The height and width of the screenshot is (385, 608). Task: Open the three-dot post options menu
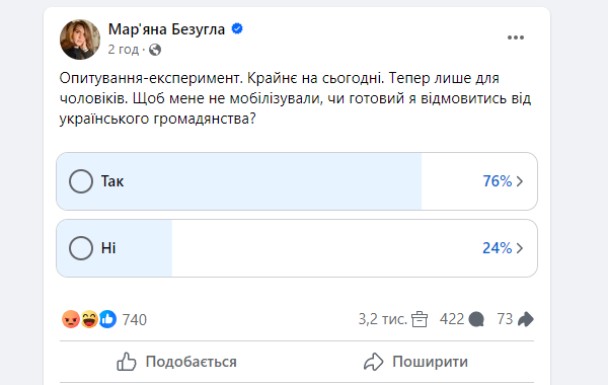[515, 38]
